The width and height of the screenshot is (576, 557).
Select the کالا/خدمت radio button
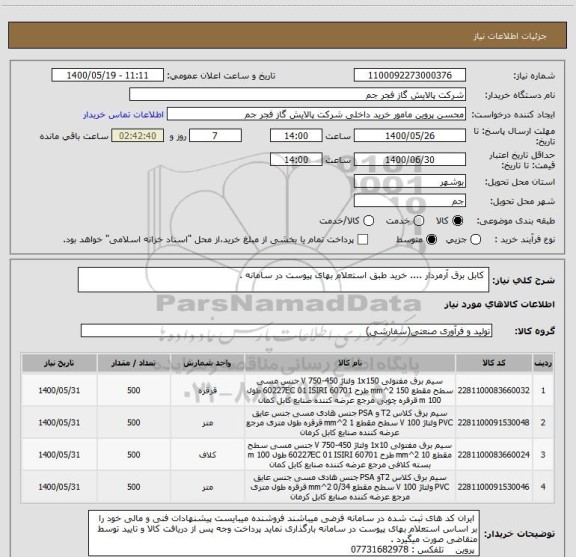[x=368, y=221]
